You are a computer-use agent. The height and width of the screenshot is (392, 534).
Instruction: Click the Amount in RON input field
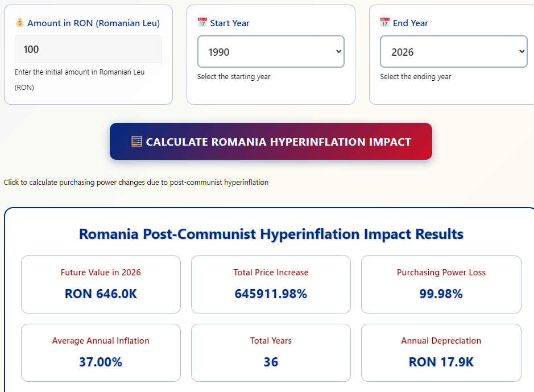point(88,49)
